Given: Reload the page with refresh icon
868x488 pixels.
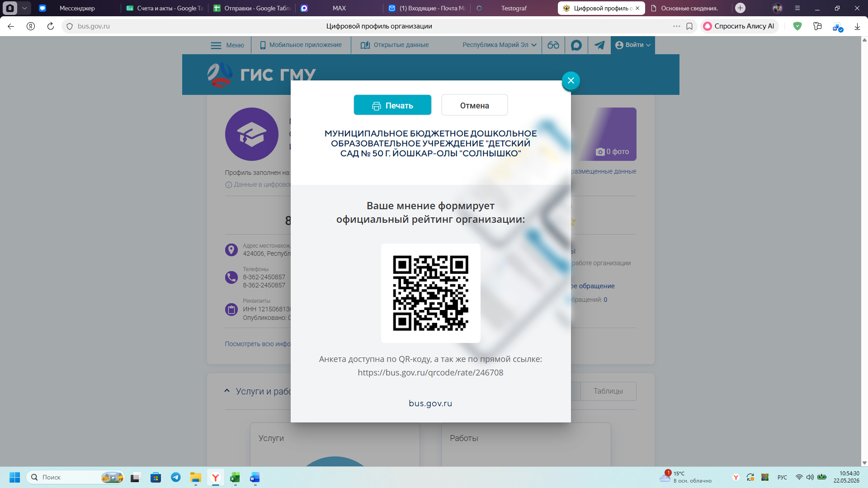Looking at the screenshot, I should [51, 26].
